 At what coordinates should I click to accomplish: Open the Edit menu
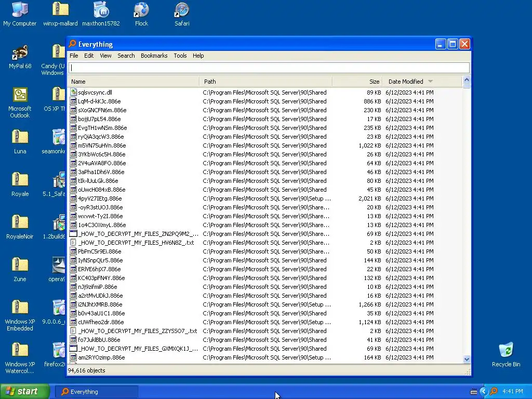pos(89,56)
